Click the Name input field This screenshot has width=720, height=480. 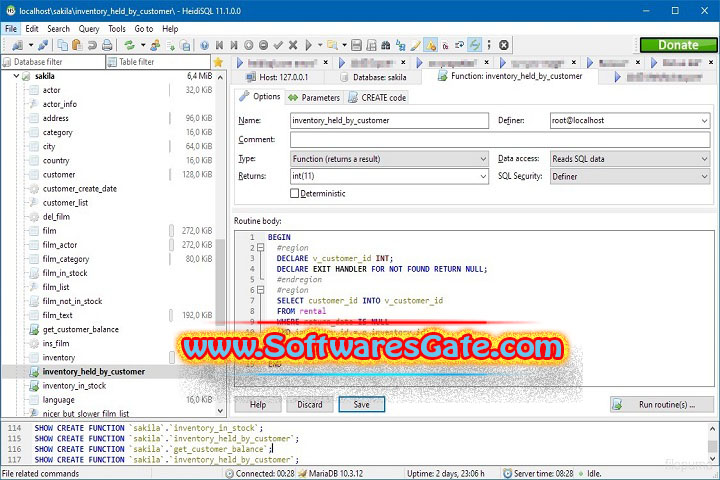(x=389, y=120)
